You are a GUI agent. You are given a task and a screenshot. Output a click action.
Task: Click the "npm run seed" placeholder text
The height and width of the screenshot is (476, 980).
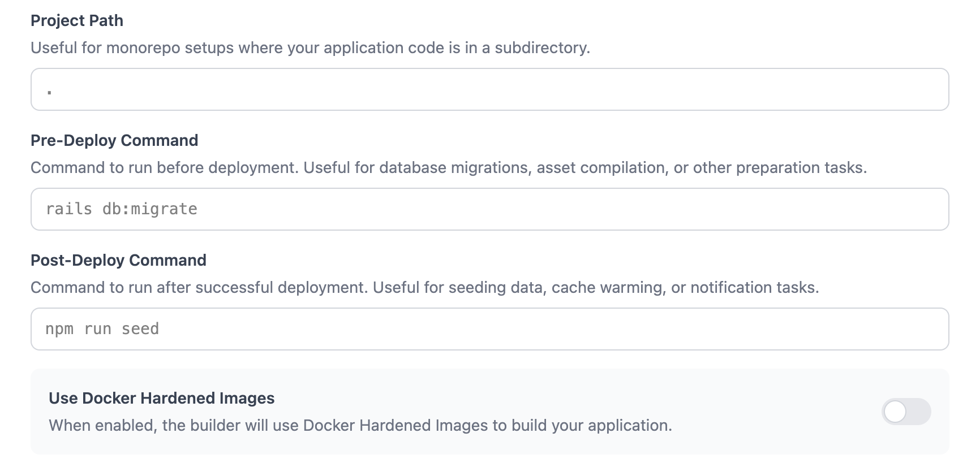click(102, 329)
